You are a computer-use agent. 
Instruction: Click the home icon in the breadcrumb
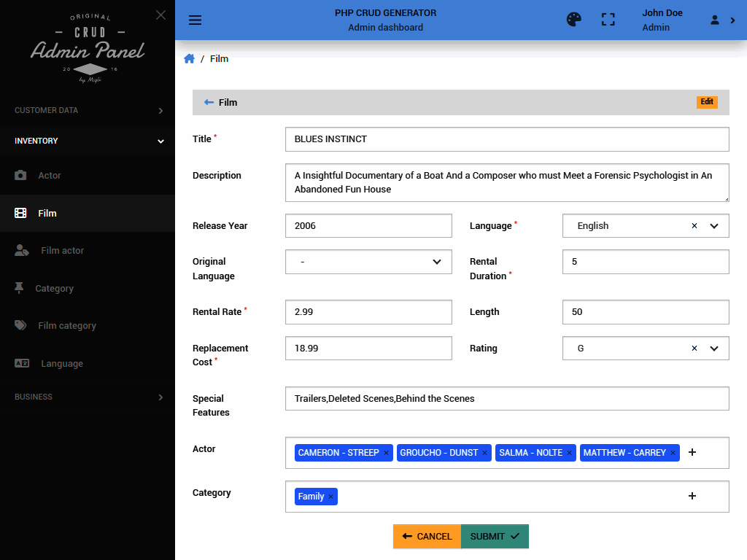coord(189,58)
